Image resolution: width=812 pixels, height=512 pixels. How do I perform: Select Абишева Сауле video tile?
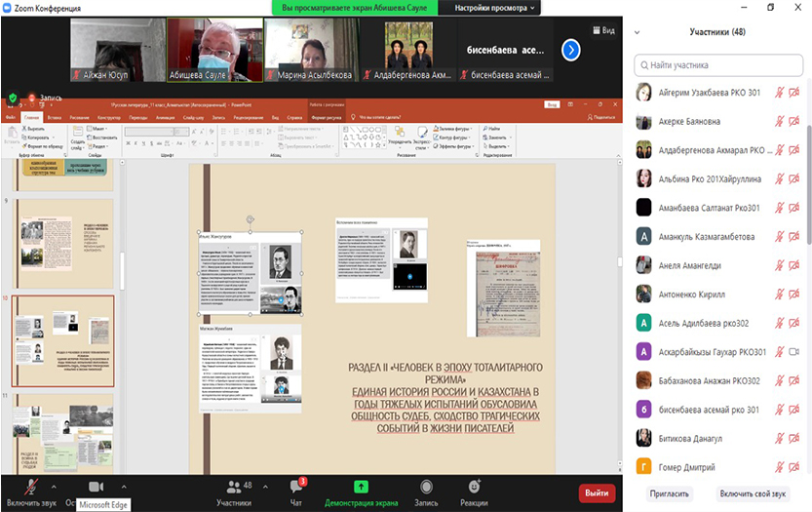click(x=214, y=49)
